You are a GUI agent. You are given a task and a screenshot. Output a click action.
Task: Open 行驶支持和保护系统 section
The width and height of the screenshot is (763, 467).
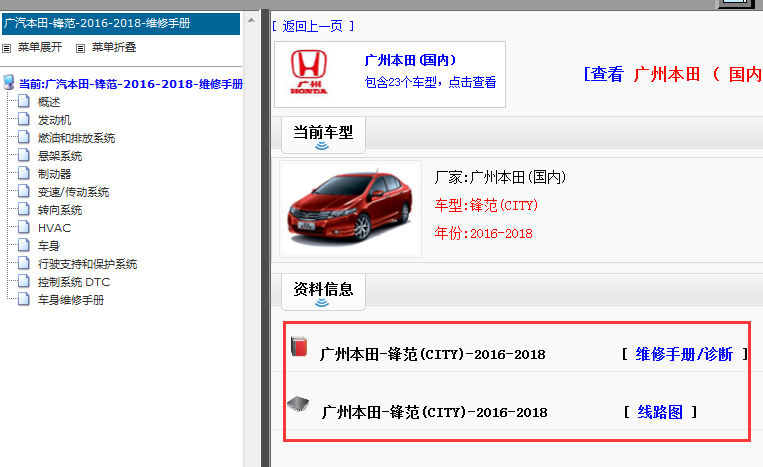point(88,264)
